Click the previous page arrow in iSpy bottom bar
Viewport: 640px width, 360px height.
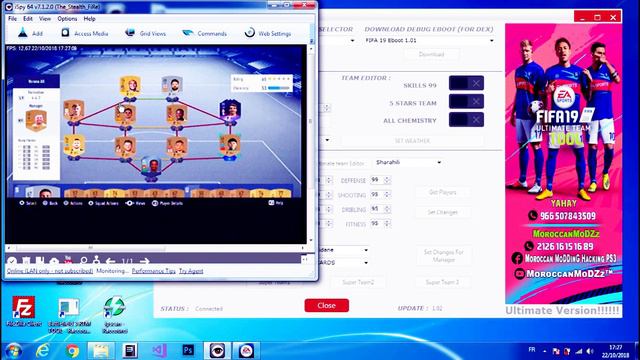click(110, 261)
